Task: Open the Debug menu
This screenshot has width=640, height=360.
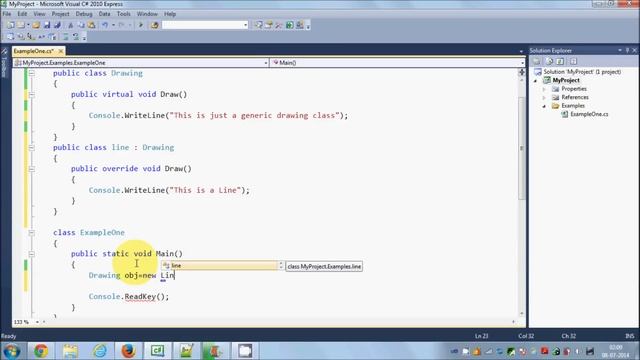Action: (x=84, y=14)
